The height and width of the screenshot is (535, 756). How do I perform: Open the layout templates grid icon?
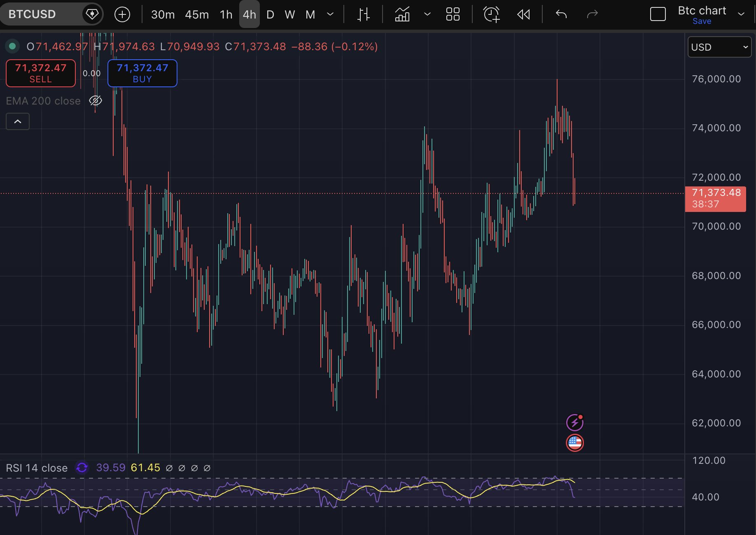[453, 14]
